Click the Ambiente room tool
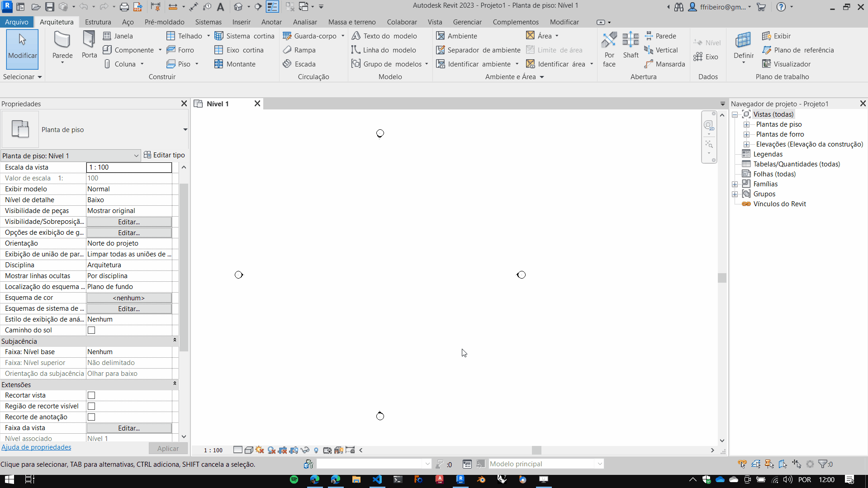Image resolution: width=868 pixels, height=488 pixels. pyautogui.click(x=456, y=36)
